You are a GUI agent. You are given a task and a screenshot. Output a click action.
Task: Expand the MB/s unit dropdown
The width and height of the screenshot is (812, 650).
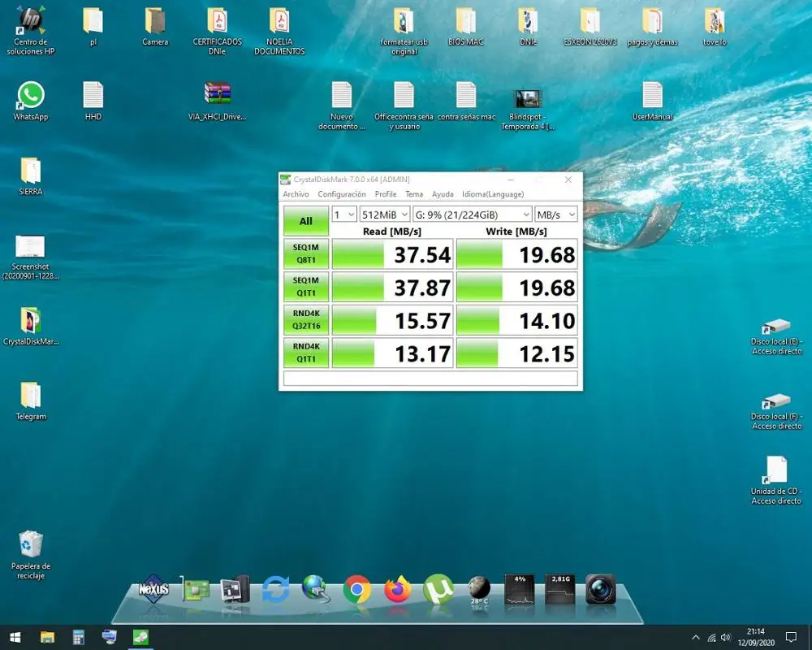click(x=556, y=214)
